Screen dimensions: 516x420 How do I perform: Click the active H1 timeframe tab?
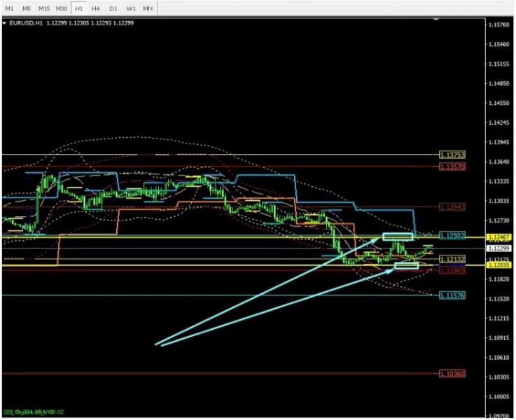click(78, 8)
